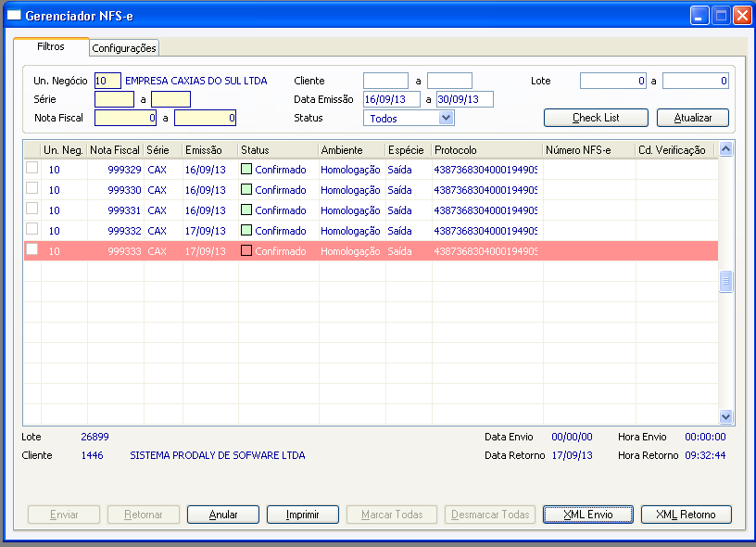
Task: Open the XML Envio button
Action: (588, 515)
